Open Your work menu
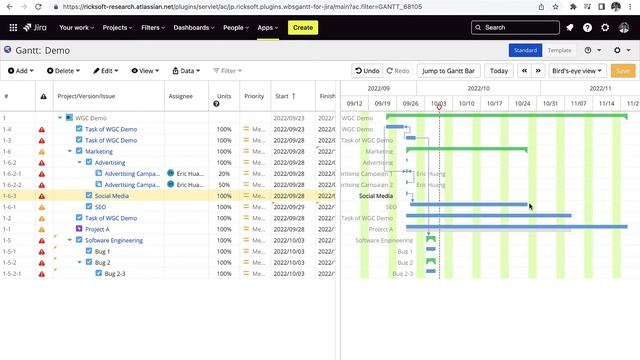The width and height of the screenshot is (640, 360). [x=76, y=27]
